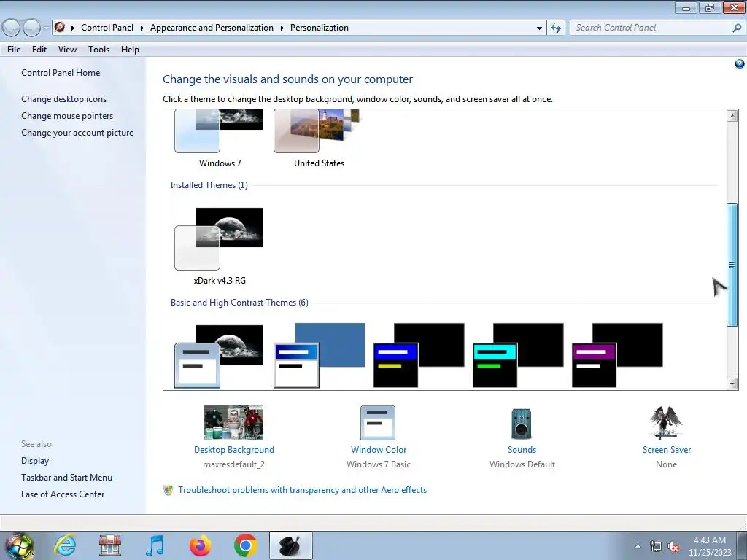This screenshot has height=560, width=747.
Task: Click Control Panel in the breadcrumb
Action: tap(107, 28)
